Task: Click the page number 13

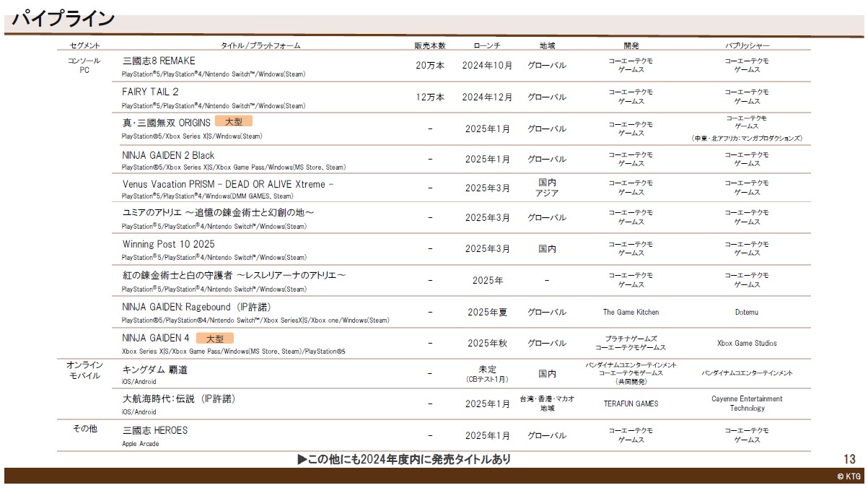Action: [849, 459]
